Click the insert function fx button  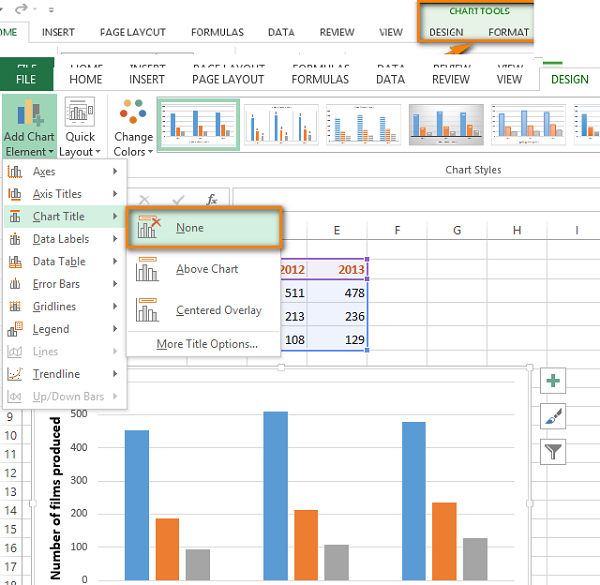point(211,199)
